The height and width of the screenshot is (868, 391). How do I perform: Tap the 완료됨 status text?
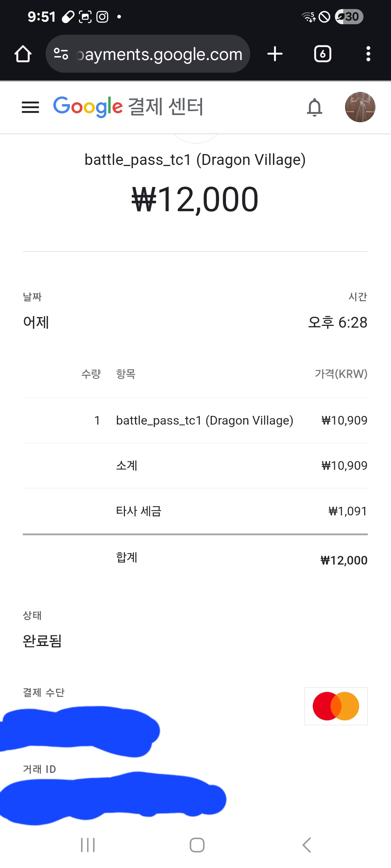[42, 641]
